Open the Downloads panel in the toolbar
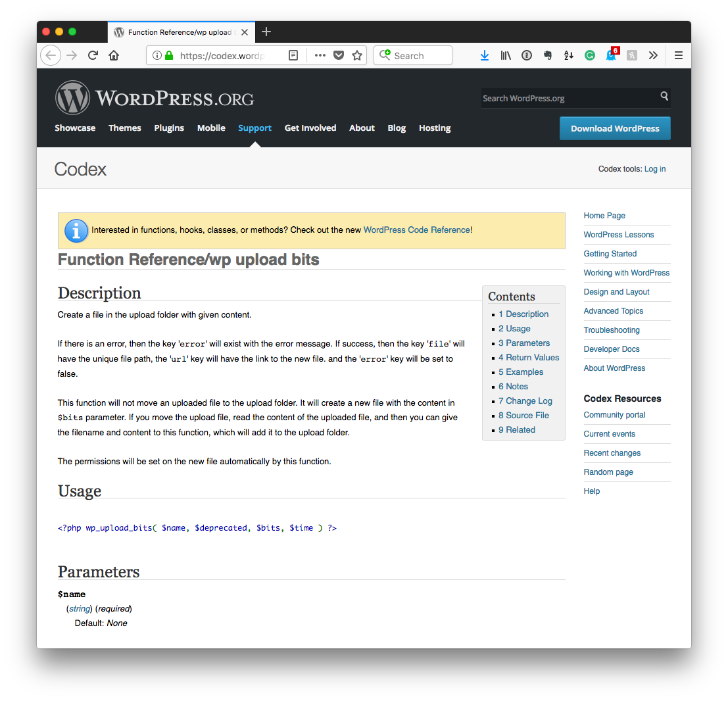The image size is (728, 701). coord(485,55)
